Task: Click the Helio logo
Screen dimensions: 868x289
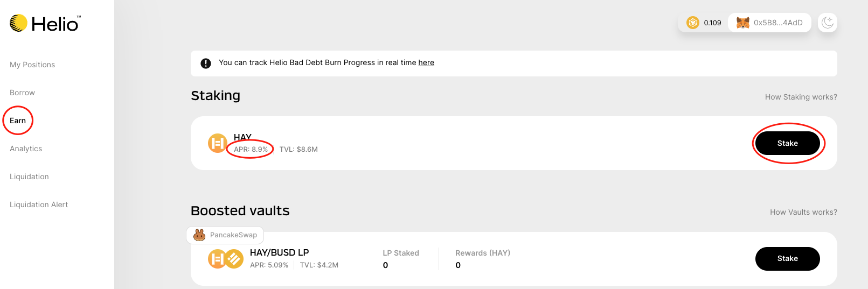Action: click(45, 23)
